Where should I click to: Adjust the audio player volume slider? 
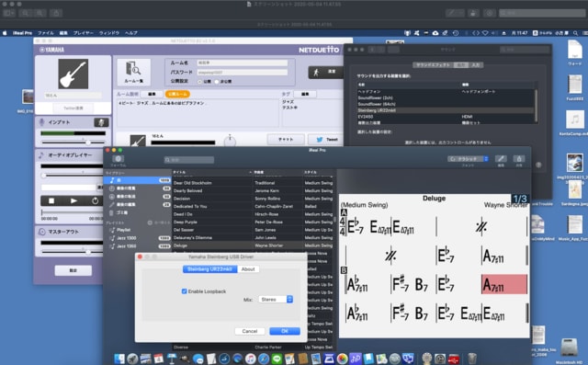[43, 176]
